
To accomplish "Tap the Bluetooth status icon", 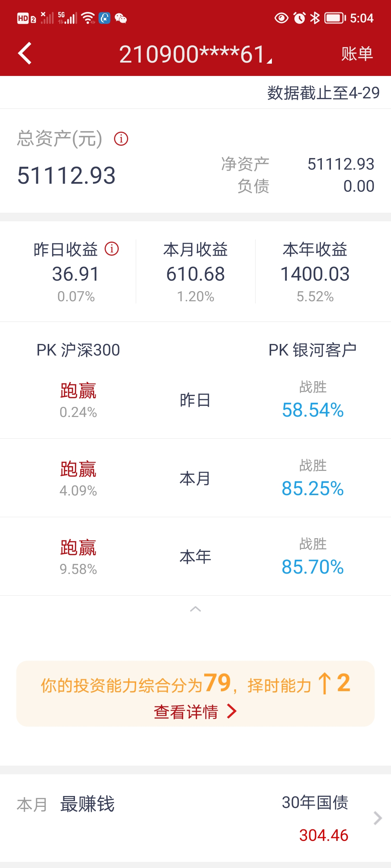I will coord(315,18).
